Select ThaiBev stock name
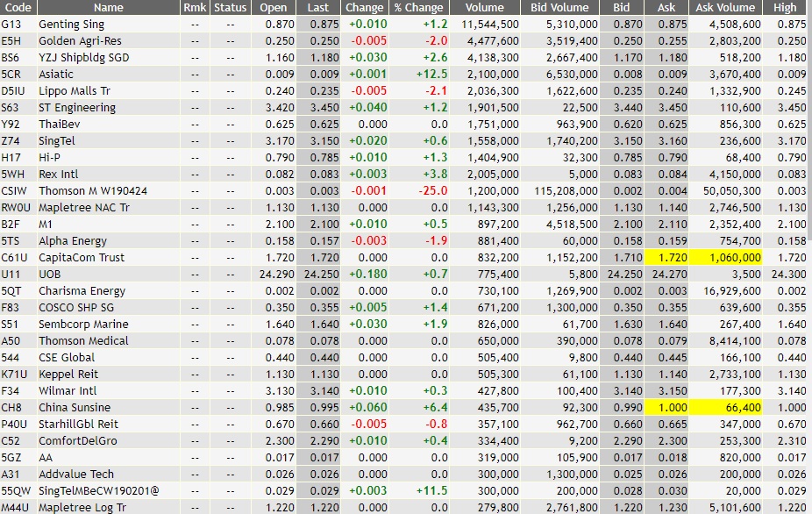The height and width of the screenshot is (514, 812). pyautogui.click(x=60, y=124)
